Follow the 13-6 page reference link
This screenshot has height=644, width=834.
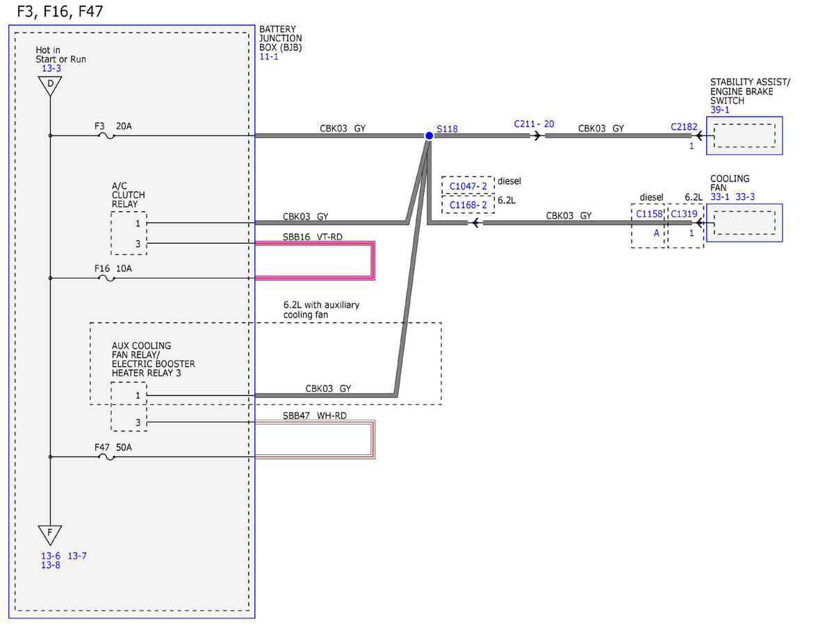click(x=51, y=556)
